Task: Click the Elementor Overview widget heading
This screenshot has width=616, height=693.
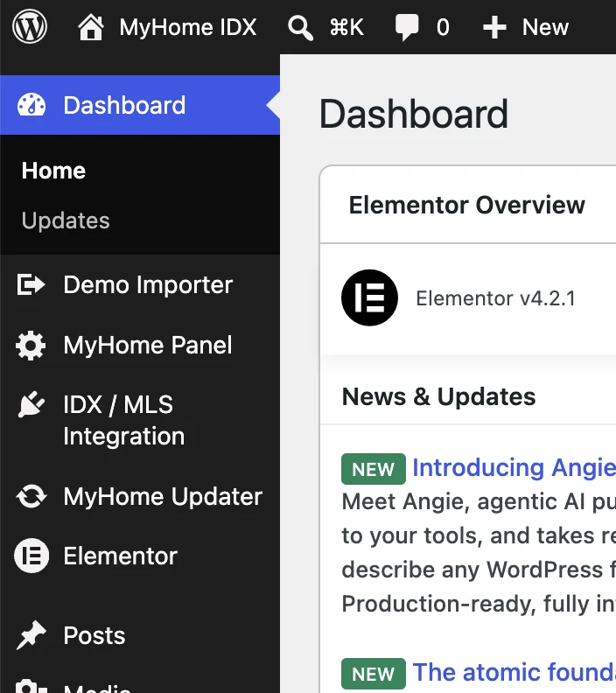Action: [x=466, y=205]
